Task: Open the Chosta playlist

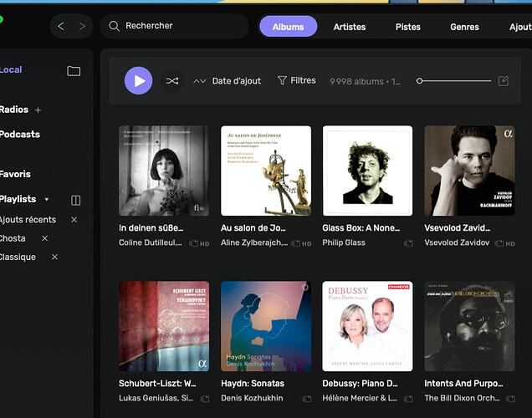Action: (13, 238)
